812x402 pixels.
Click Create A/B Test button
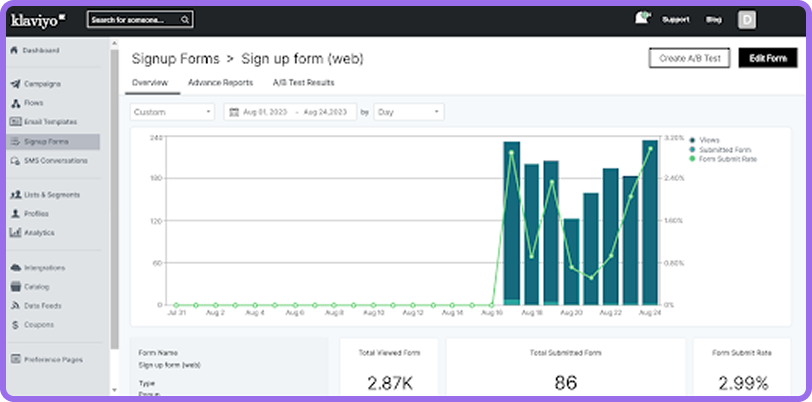pyautogui.click(x=689, y=58)
